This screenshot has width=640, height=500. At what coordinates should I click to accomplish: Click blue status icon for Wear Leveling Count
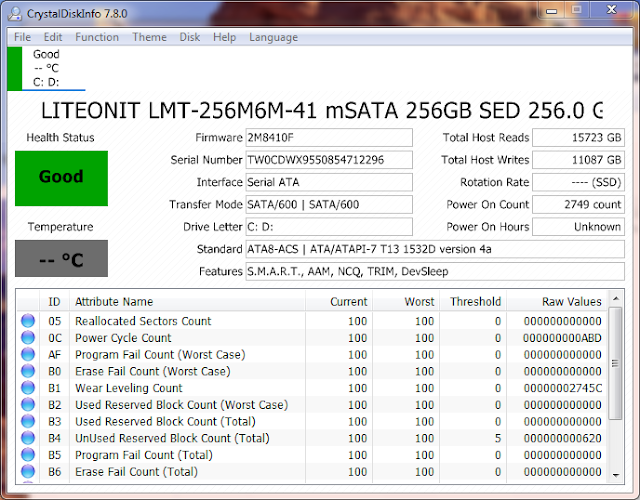click(28, 388)
